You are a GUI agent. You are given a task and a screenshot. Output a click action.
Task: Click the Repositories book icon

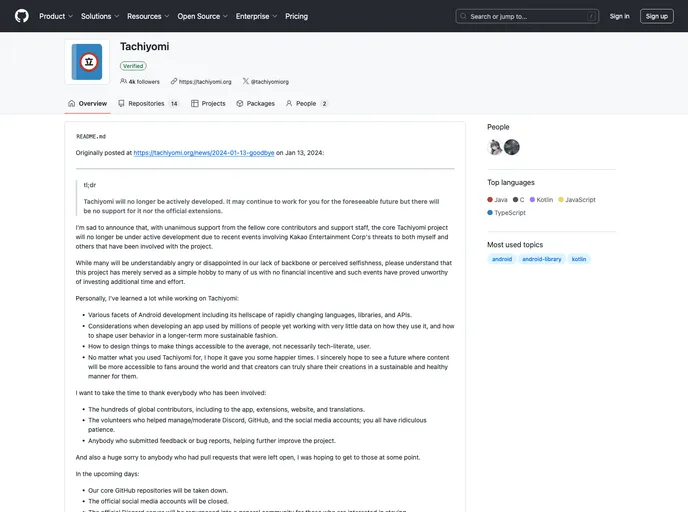(122, 104)
